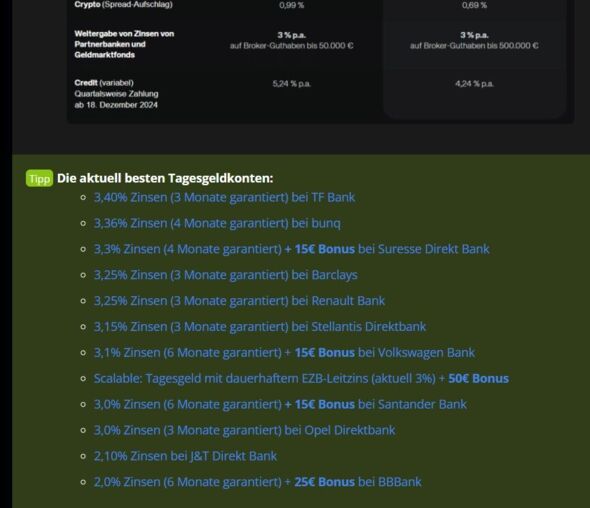Click the 5,24 % p.a. credit rate

pyautogui.click(x=292, y=84)
